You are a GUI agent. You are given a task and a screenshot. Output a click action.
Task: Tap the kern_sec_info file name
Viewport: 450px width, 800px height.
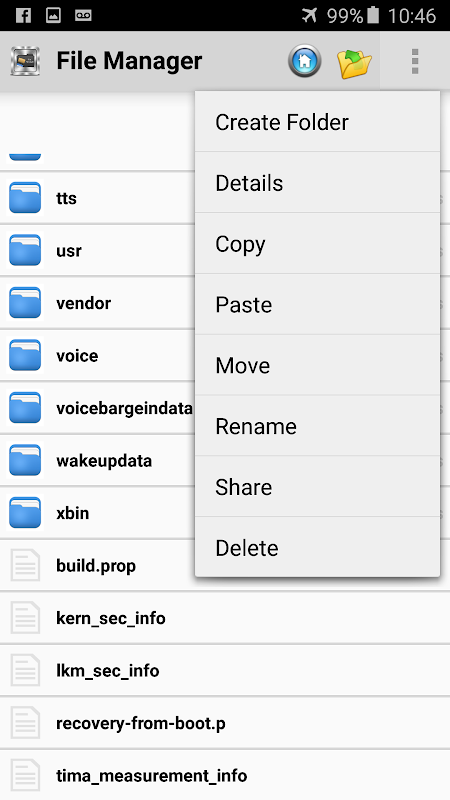[111, 619]
